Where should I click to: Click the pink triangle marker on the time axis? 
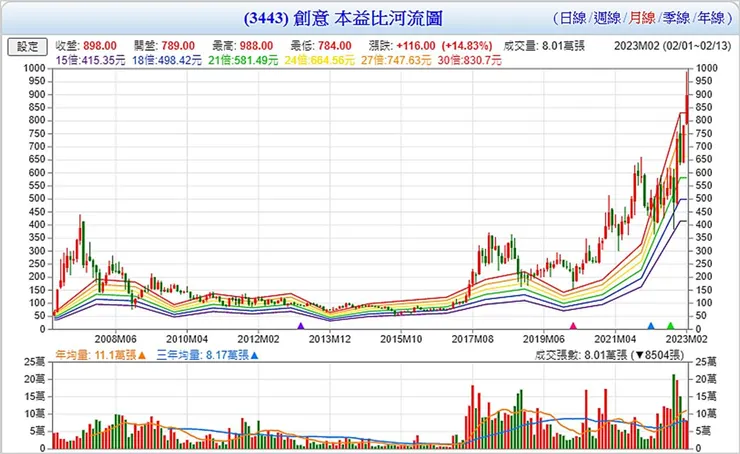[x=573, y=326]
